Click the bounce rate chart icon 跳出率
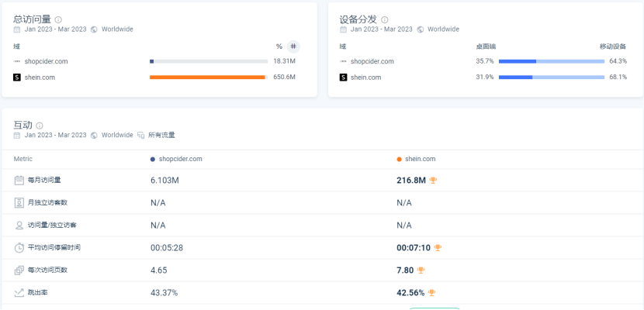This screenshot has height=310, width=644. click(x=19, y=292)
